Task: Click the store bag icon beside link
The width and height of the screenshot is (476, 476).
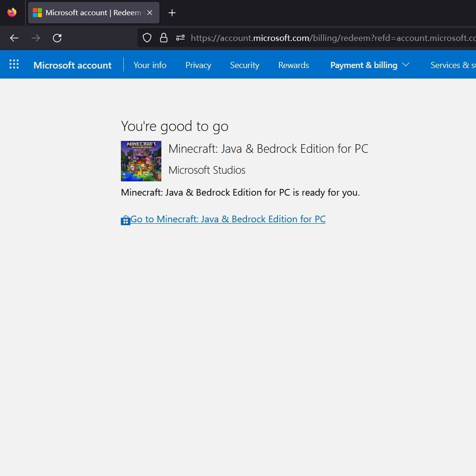Action: pyautogui.click(x=125, y=220)
